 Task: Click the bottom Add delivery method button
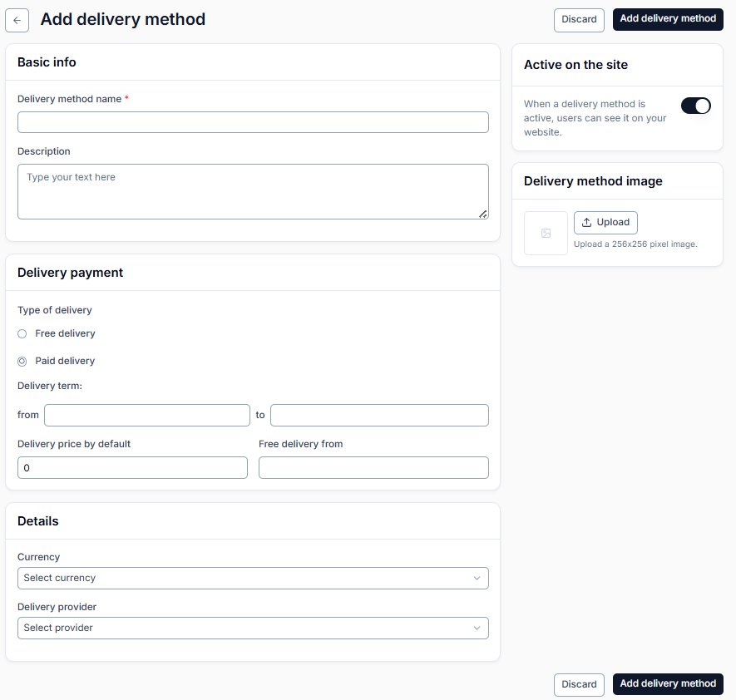[668, 684]
